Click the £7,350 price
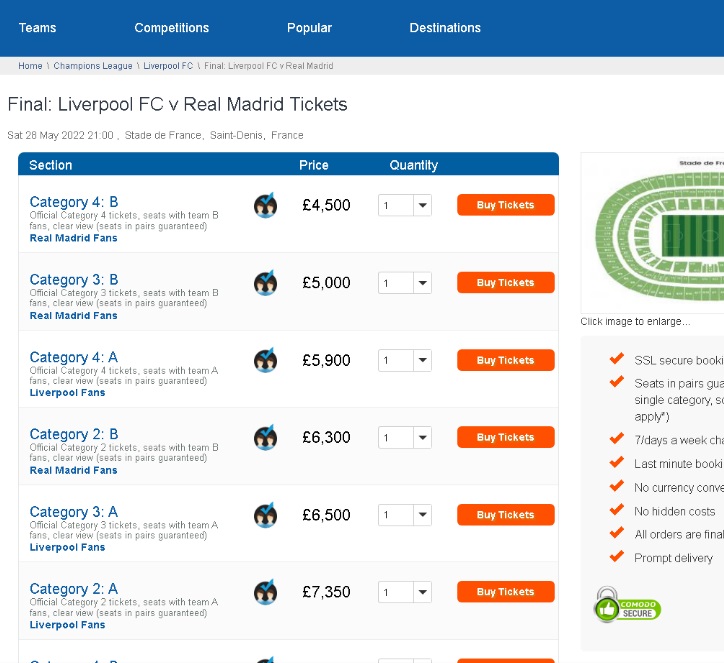 click(326, 592)
